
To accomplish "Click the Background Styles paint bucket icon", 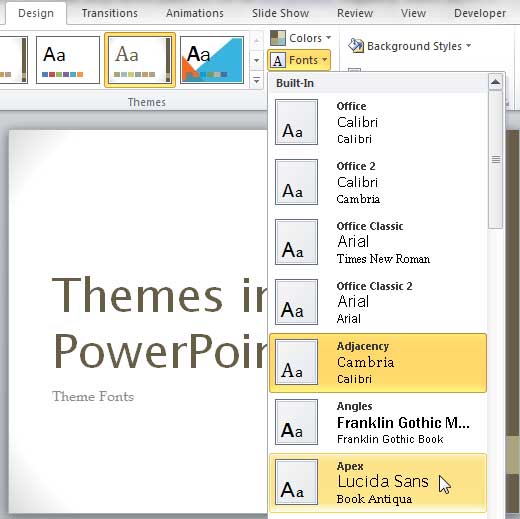I will point(356,46).
